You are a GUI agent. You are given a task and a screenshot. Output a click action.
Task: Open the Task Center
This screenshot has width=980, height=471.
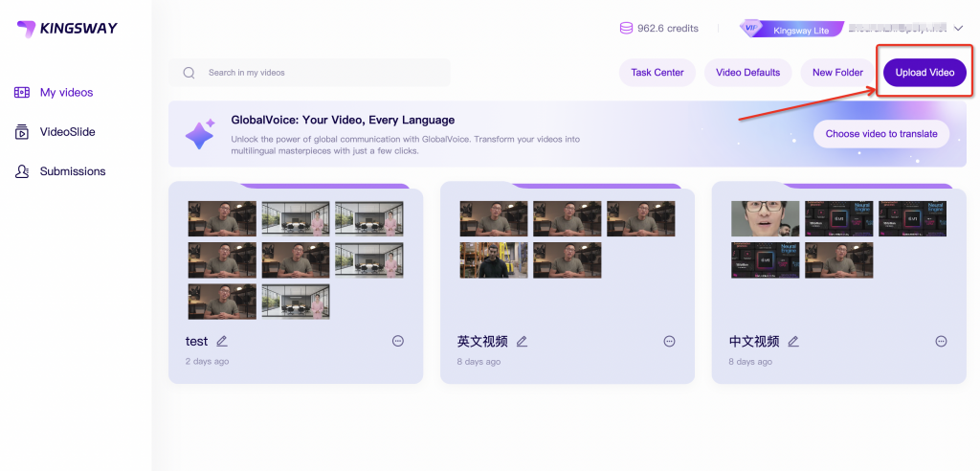pos(657,73)
